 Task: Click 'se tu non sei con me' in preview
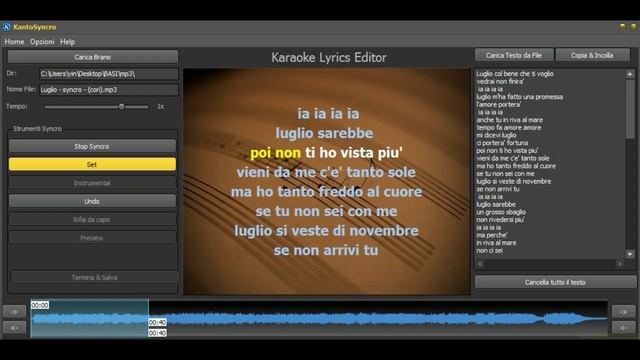pyautogui.click(x=326, y=211)
